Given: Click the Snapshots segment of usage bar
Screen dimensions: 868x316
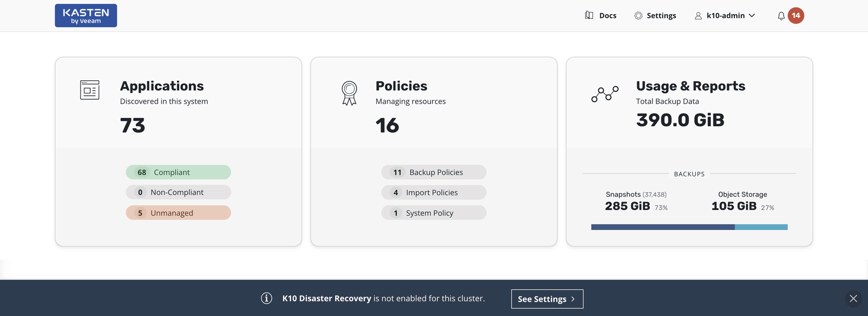Looking at the screenshot, I should pyautogui.click(x=663, y=227).
